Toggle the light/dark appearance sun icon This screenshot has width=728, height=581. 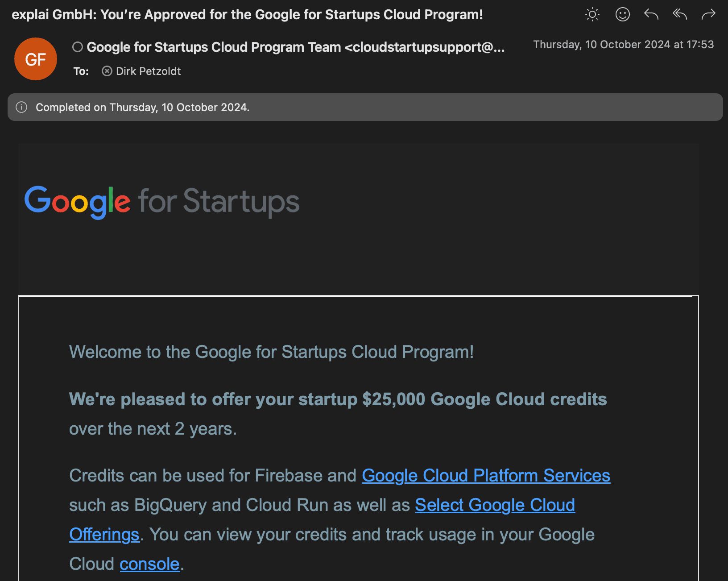click(x=592, y=15)
